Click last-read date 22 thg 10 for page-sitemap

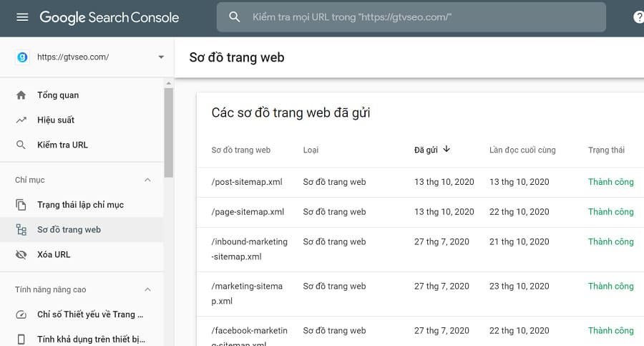click(x=519, y=212)
